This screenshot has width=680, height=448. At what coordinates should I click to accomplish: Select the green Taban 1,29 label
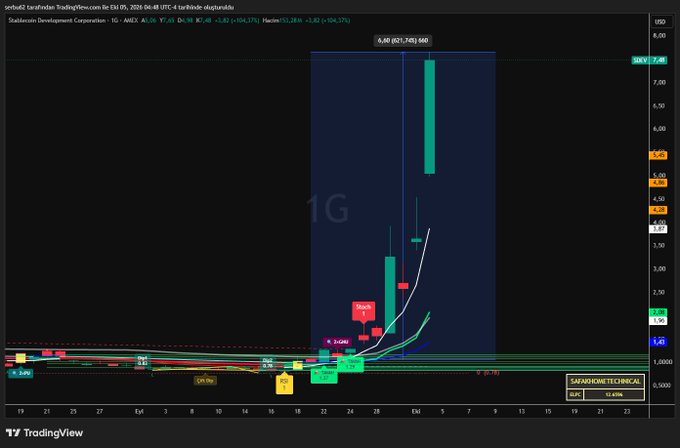350,364
